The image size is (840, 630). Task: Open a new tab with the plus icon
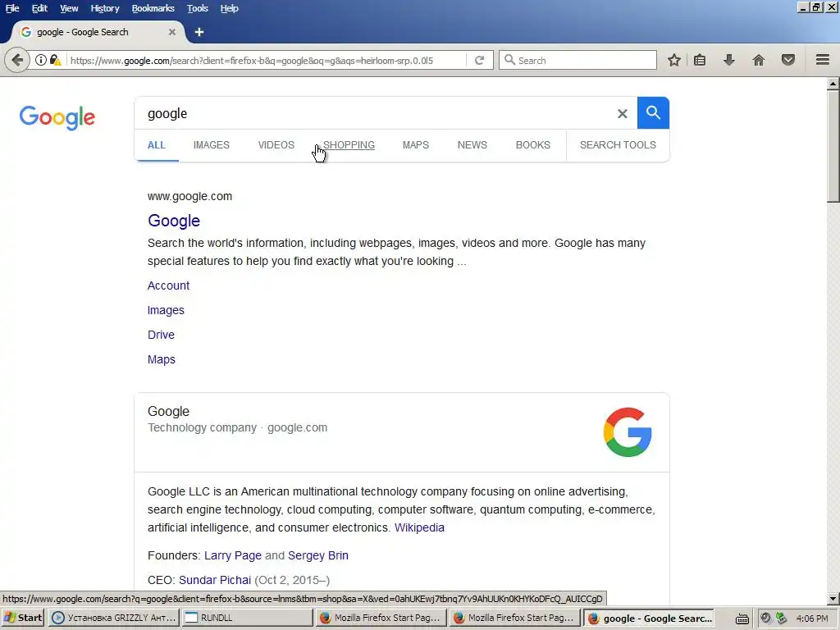199,32
